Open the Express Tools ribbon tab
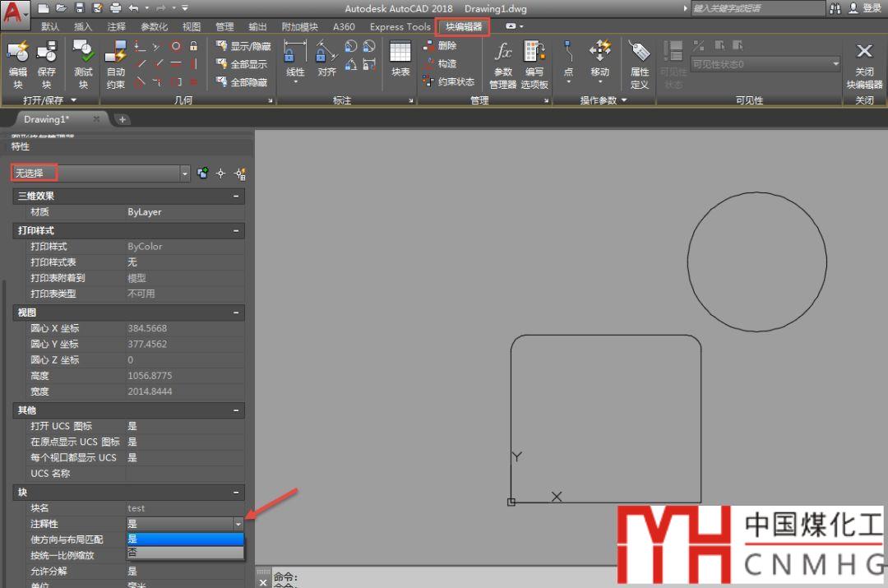The width and height of the screenshot is (888, 588). (x=400, y=27)
